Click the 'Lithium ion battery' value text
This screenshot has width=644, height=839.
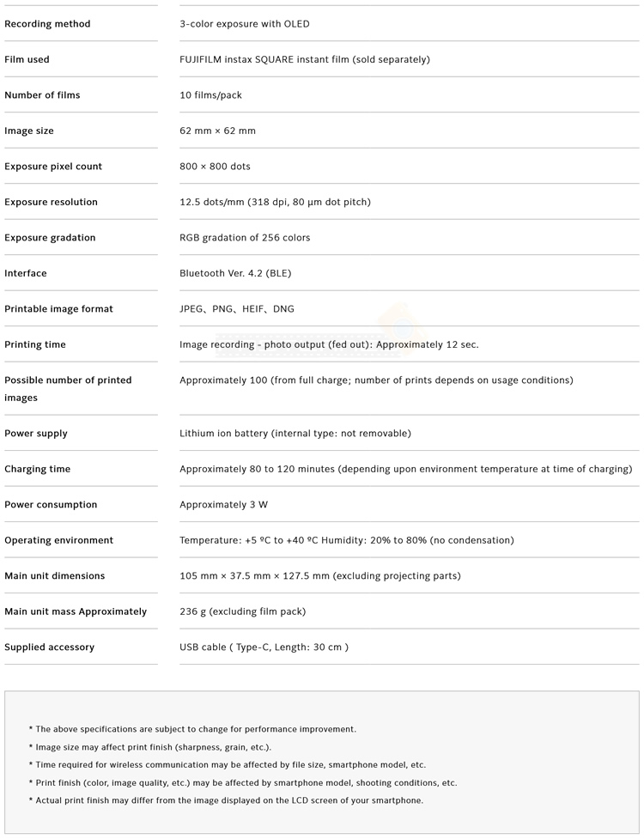click(295, 434)
